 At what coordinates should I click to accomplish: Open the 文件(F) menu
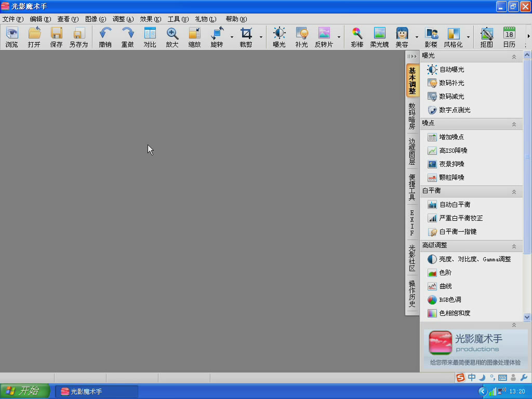(x=13, y=19)
